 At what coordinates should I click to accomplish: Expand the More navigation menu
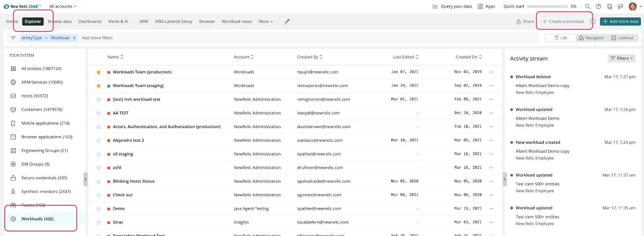(x=266, y=21)
